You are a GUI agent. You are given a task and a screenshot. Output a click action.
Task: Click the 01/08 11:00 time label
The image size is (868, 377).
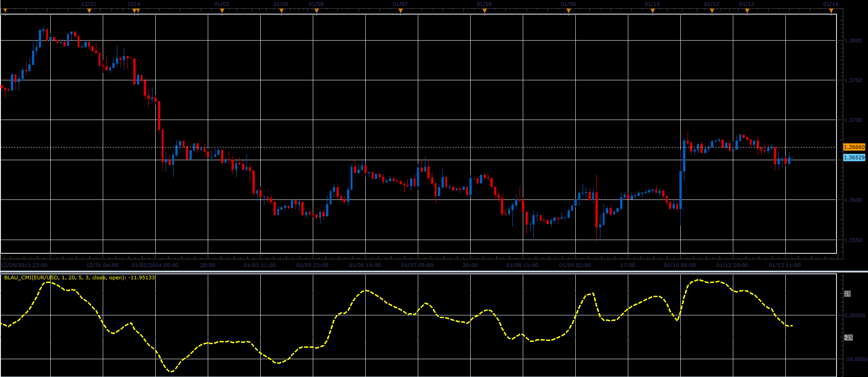click(522, 265)
